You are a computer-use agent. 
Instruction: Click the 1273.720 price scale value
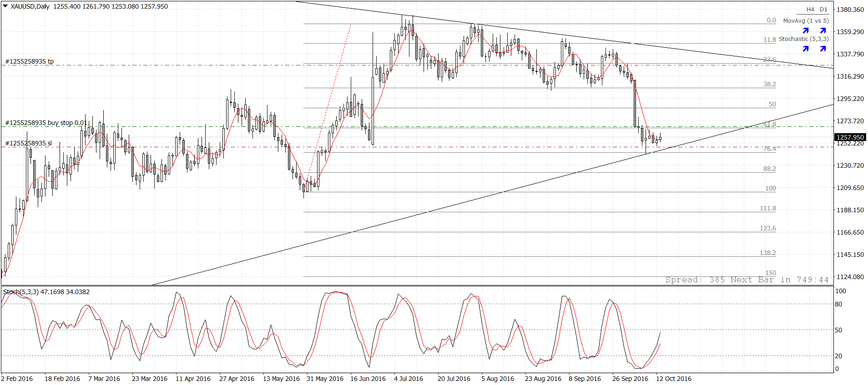point(850,121)
